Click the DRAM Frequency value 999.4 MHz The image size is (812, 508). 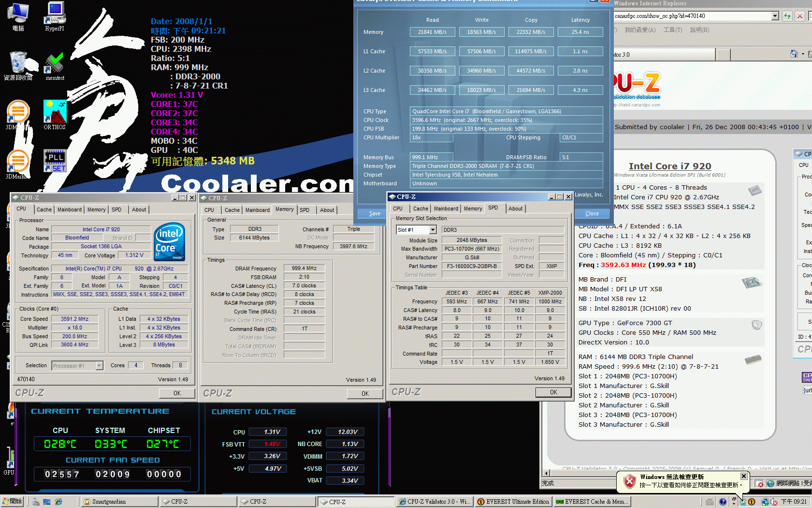pyautogui.click(x=304, y=268)
